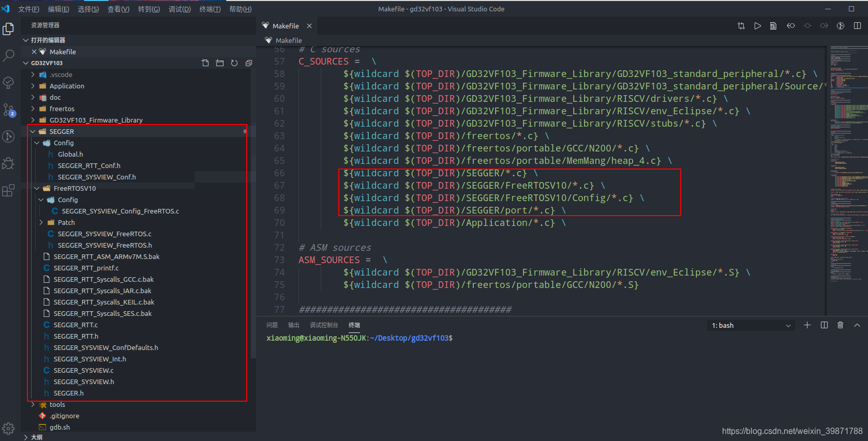Split the terminal panel
The height and width of the screenshot is (441, 868).
coord(824,325)
